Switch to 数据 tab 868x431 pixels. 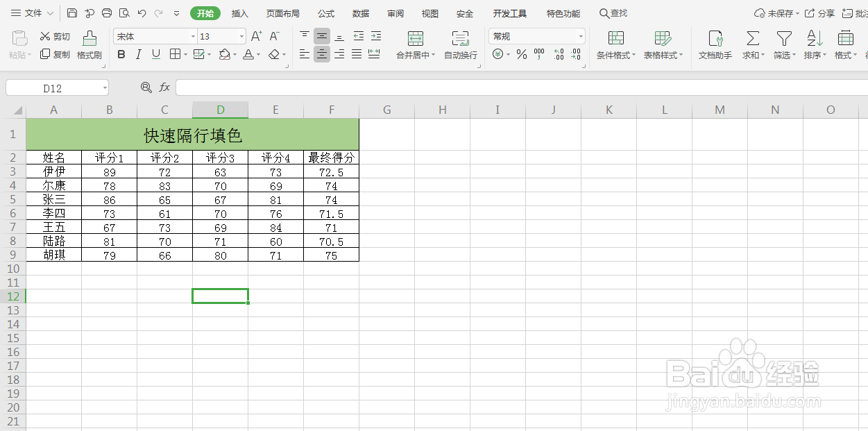[x=361, y=13]
